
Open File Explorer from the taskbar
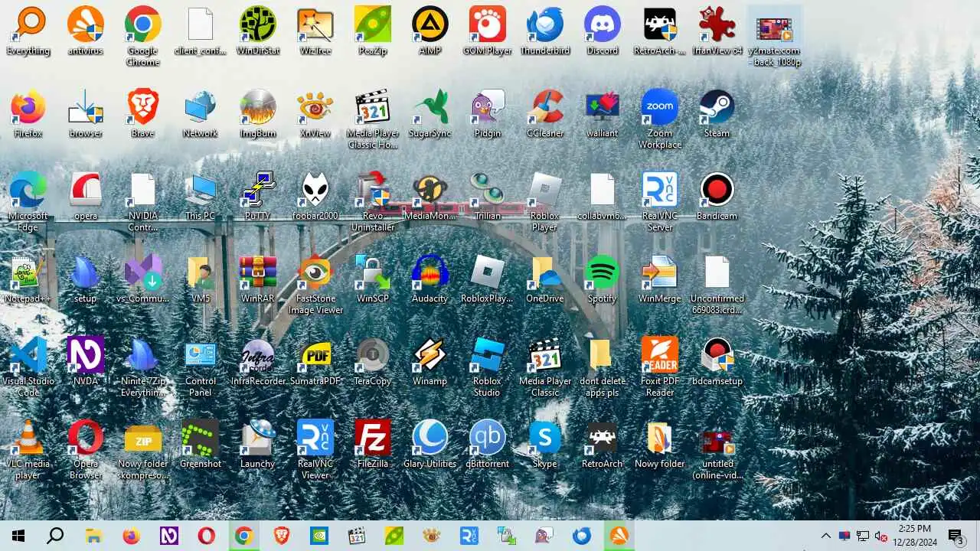93,536
